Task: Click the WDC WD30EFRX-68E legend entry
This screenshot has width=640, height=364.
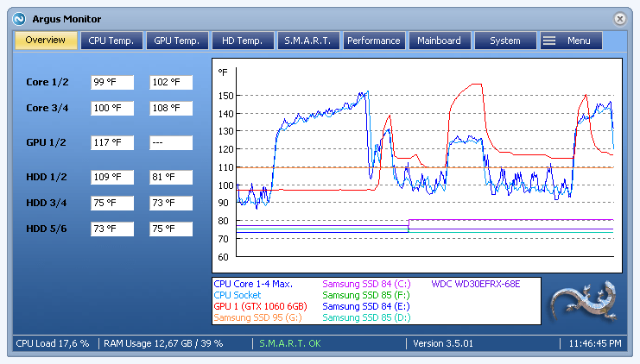Action: pos(476,284)
